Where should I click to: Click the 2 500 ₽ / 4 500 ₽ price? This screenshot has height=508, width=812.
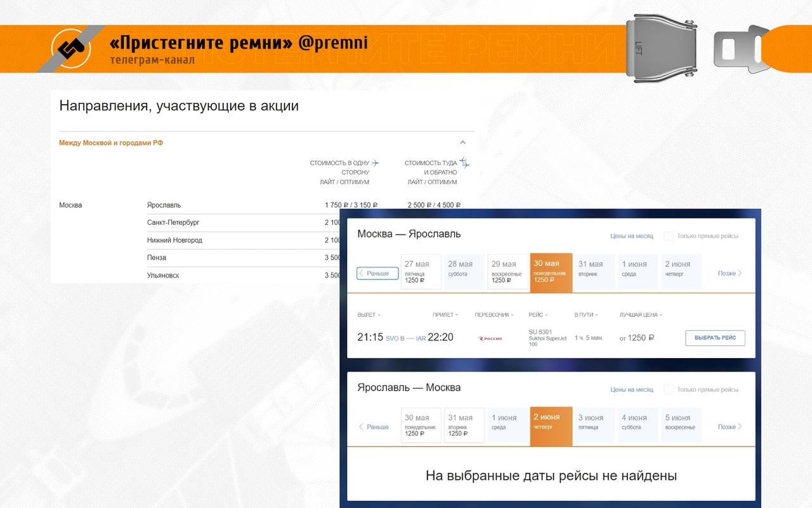[434, 205]
